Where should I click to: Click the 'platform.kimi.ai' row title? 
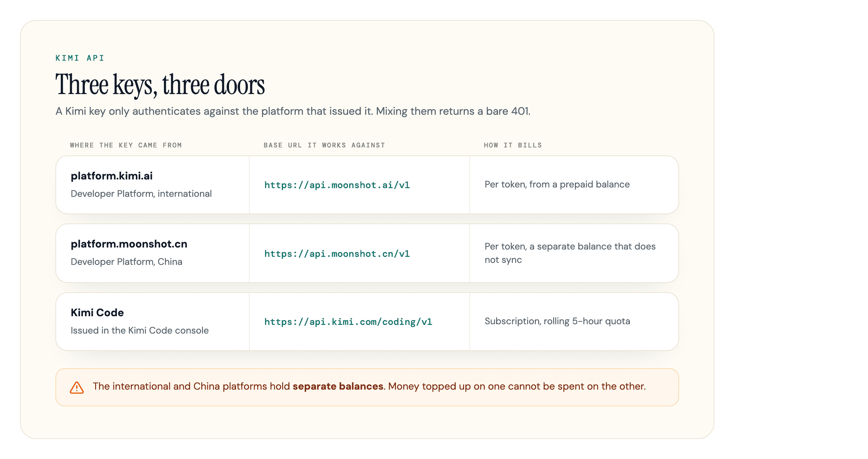coord(112,176)
